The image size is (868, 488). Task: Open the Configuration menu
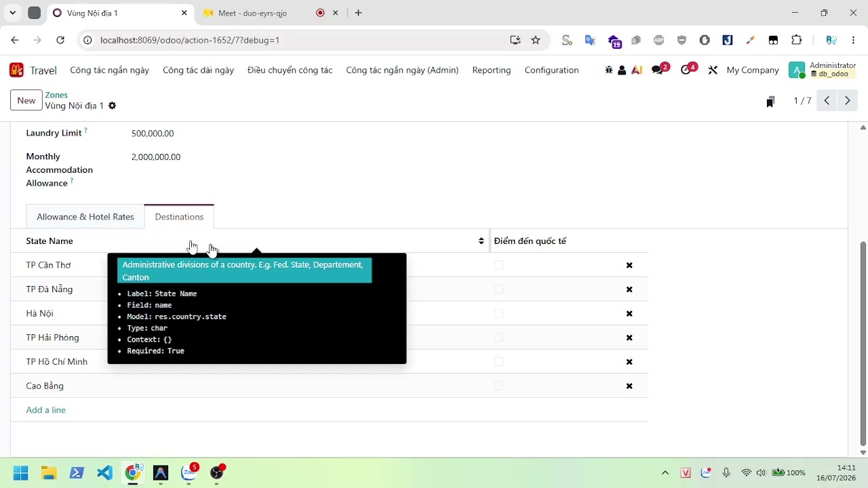(x=551, y=70)
